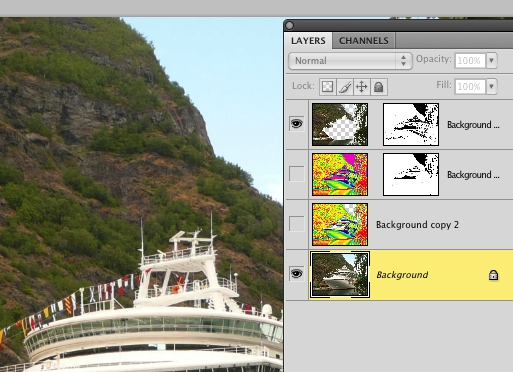Open the Fill slider arrow
Viewport: 513px width, 372px height.
pyautogui.click(x=492, y=87)
